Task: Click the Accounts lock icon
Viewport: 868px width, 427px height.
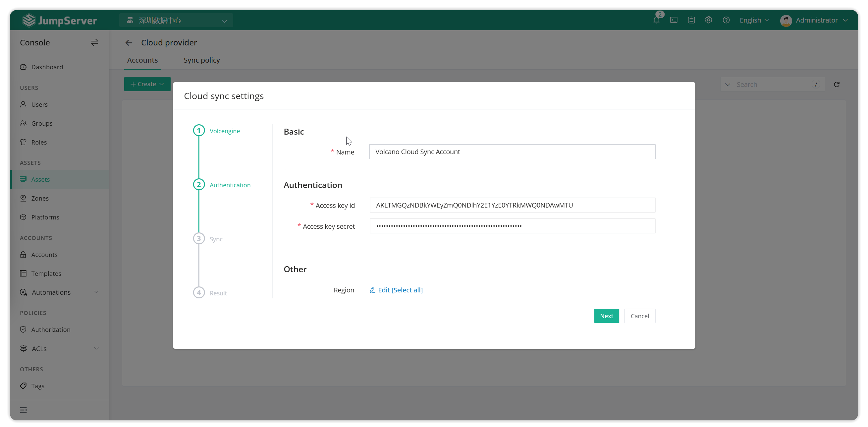Action: coord(23,254)
